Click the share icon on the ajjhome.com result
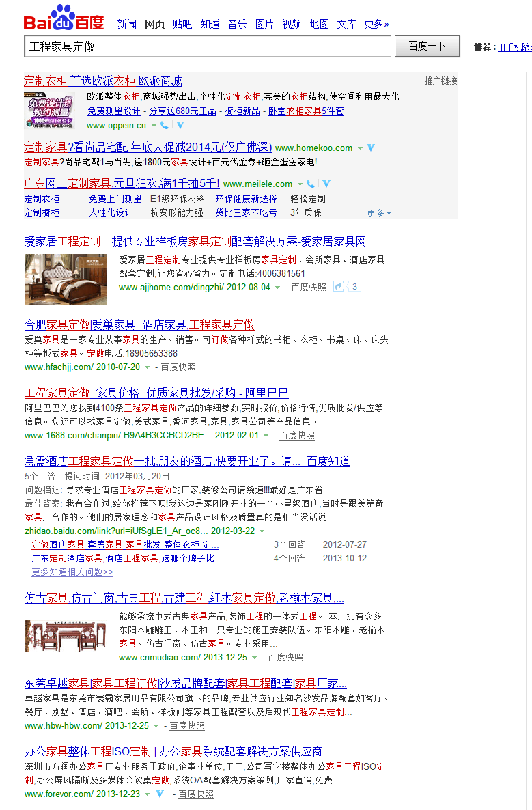The height and width of the screenshot is (810, 532). coord(338,287)
